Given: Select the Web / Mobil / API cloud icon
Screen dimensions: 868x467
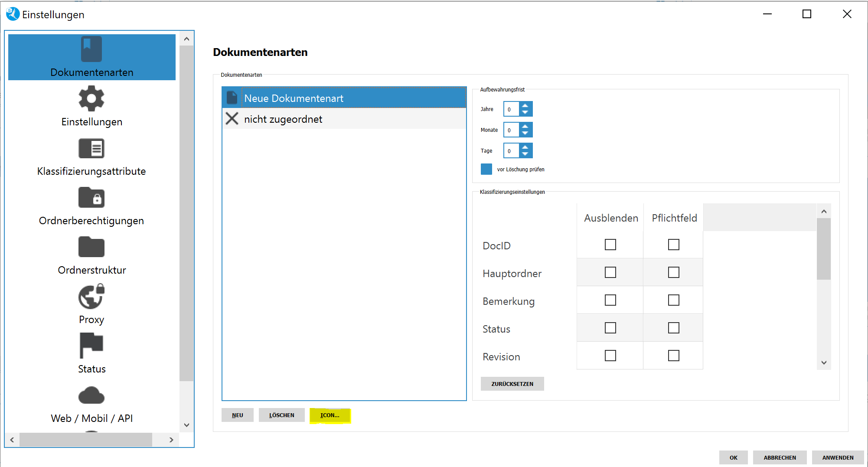Looking at the screenshot, I should tap(91, 395).
